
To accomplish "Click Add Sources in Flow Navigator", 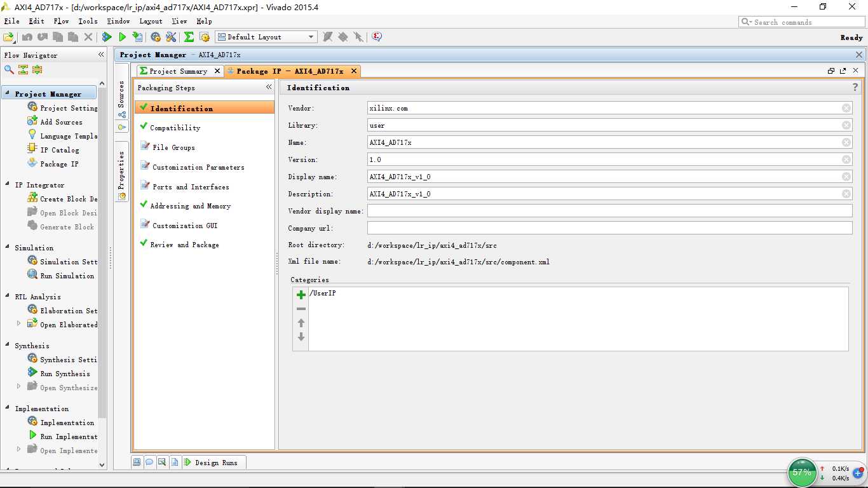I will [61, 122].
